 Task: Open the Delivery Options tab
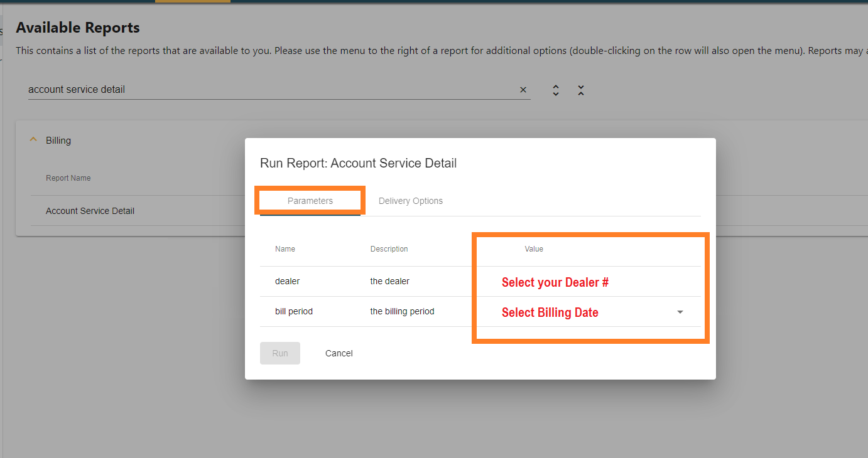click(411, 201)
